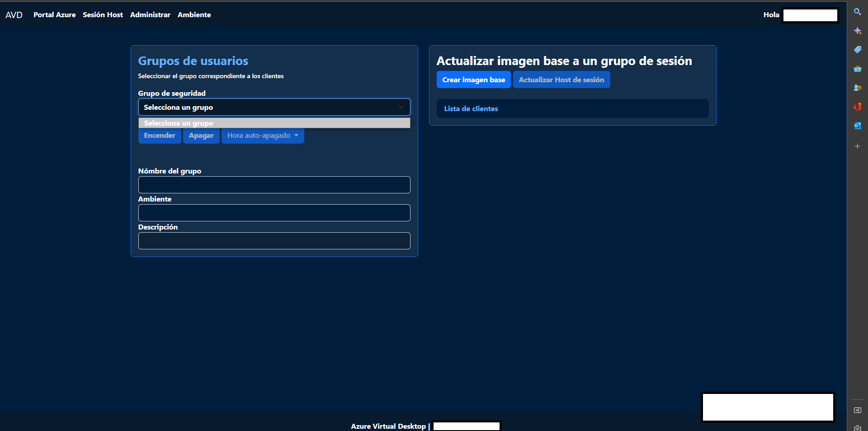Open the Portal Azure menu item

point(54,15)
